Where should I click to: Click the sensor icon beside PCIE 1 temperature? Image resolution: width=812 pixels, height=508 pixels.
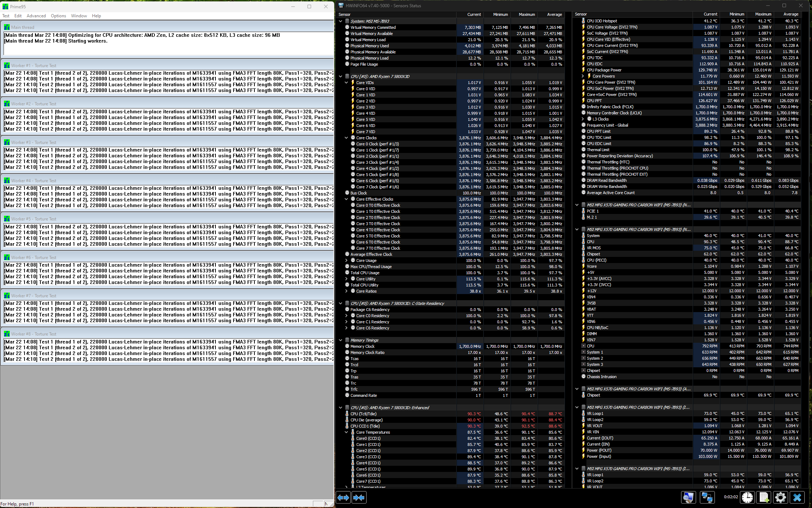pos(584,211)
